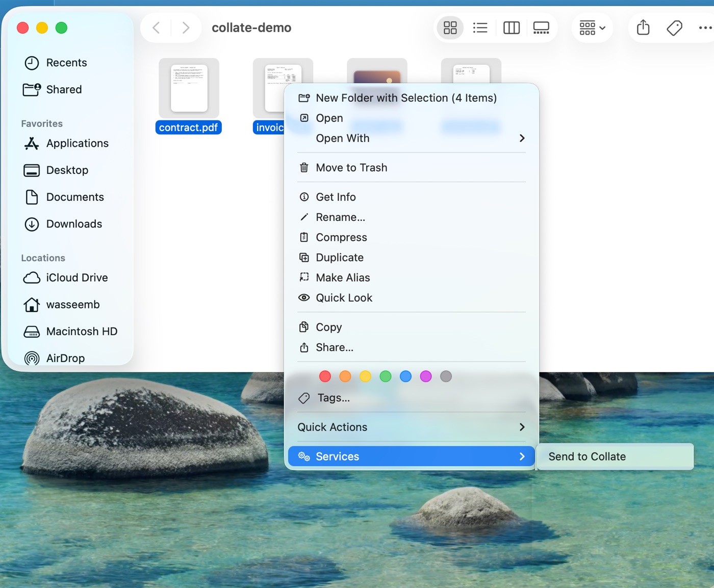Open the More actions ellipsis menu
714x588 pixels.
click(705, 28)
